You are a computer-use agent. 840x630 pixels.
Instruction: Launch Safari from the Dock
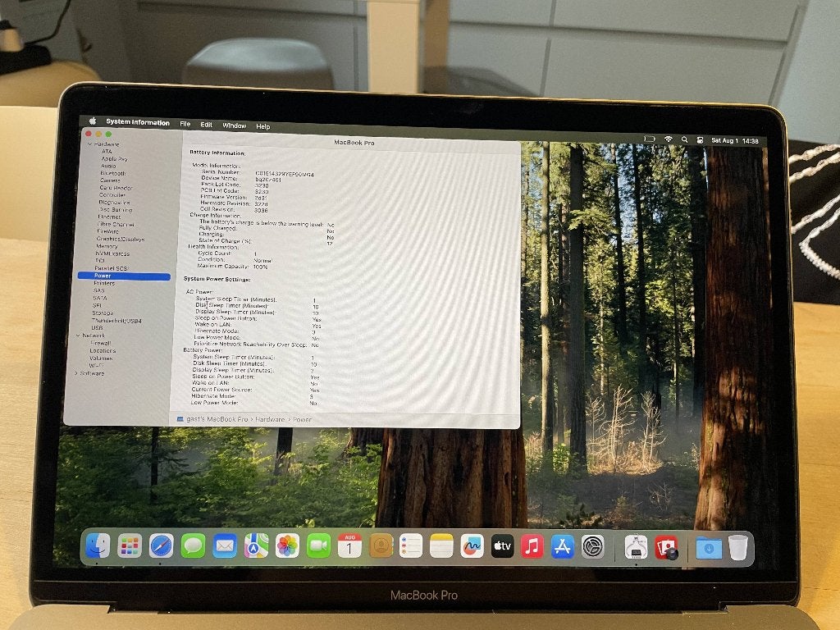click(x=162, y=546)
